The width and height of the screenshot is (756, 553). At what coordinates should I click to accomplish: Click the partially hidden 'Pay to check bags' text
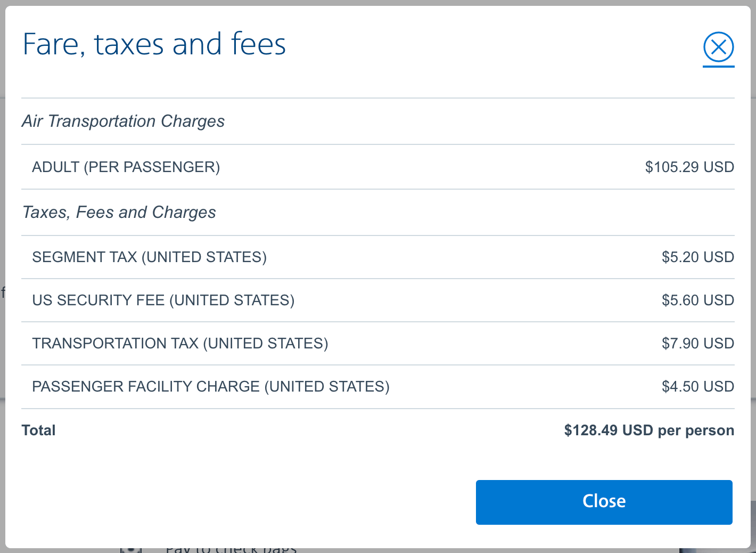coord(231,550)
